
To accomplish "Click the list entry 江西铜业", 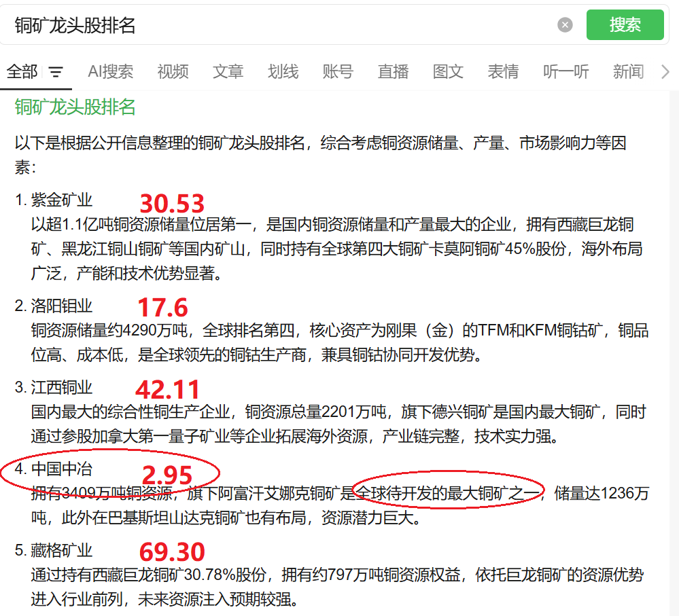I will [x=61, y=387].
